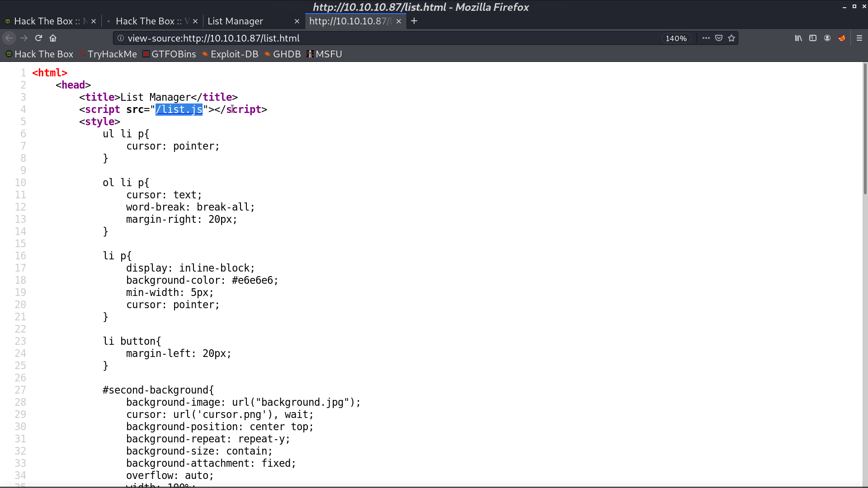Screen dimensions: 868x488
Task: Reload the current page
Action: 38,38
